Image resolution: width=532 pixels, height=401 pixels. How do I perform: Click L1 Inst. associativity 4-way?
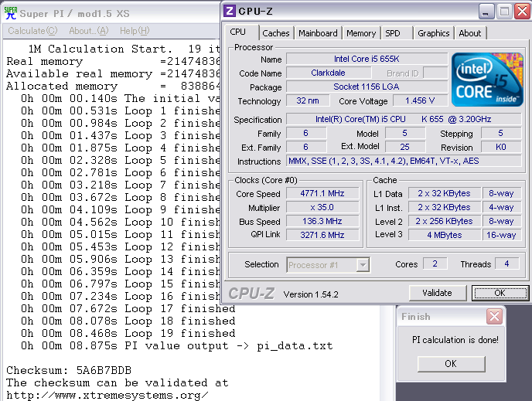tap(501, 207)
